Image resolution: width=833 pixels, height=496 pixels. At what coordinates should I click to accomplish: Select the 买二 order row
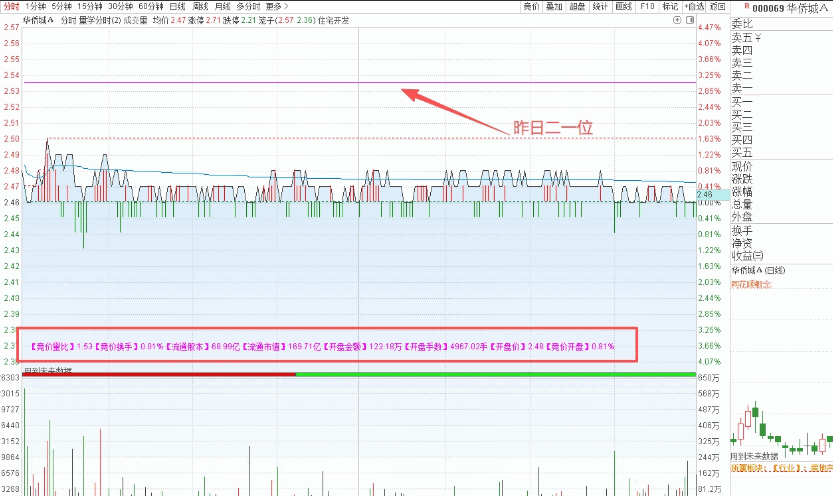point(742,114)
